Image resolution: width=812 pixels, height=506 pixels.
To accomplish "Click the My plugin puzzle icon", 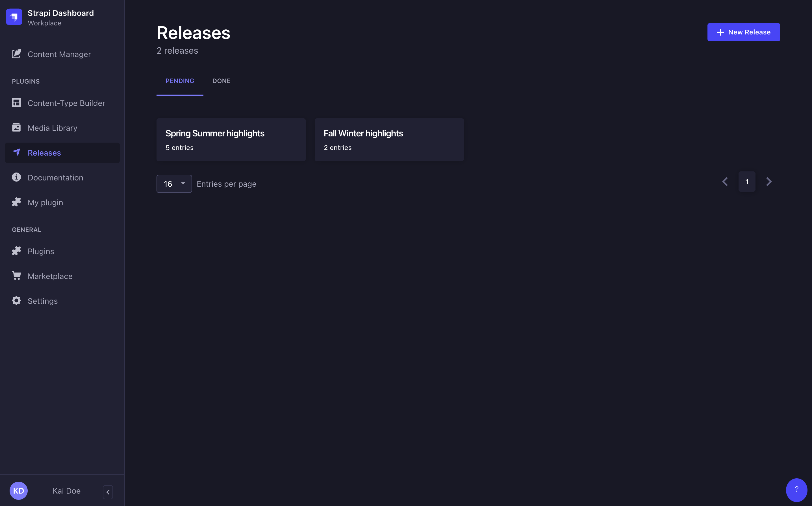I will pyautogui.click(x=16, y=202).
